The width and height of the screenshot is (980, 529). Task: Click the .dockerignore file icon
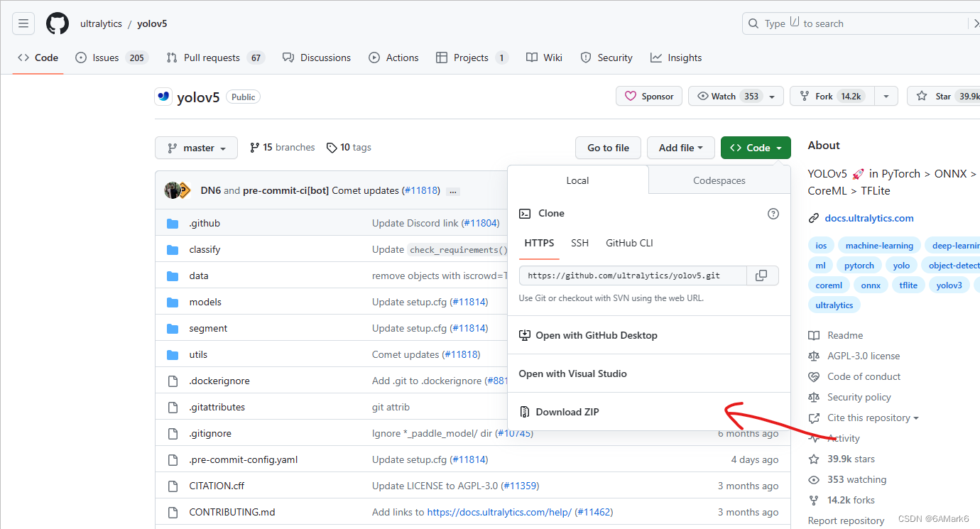173,381
